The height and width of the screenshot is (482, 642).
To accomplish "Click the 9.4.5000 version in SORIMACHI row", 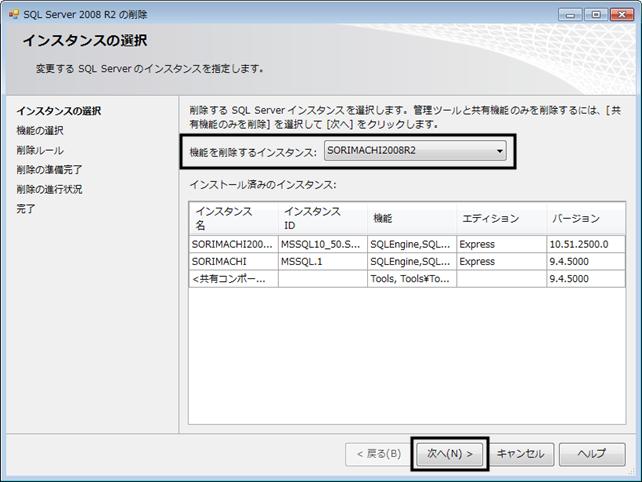I will point(586,261).
